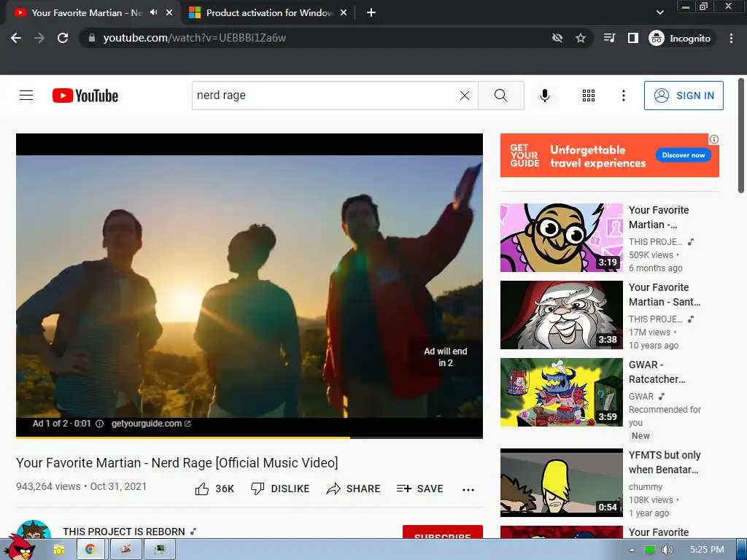Open ad info icon in player
Viewport: 747px width, 560px height.
[99, 424]
